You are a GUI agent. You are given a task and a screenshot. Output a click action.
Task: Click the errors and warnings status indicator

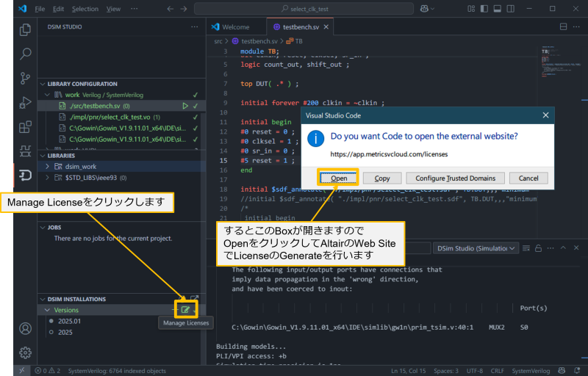48,371
